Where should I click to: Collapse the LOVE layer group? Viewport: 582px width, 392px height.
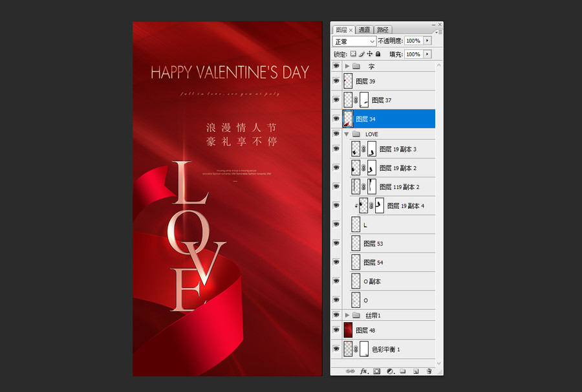coord(347,134)
